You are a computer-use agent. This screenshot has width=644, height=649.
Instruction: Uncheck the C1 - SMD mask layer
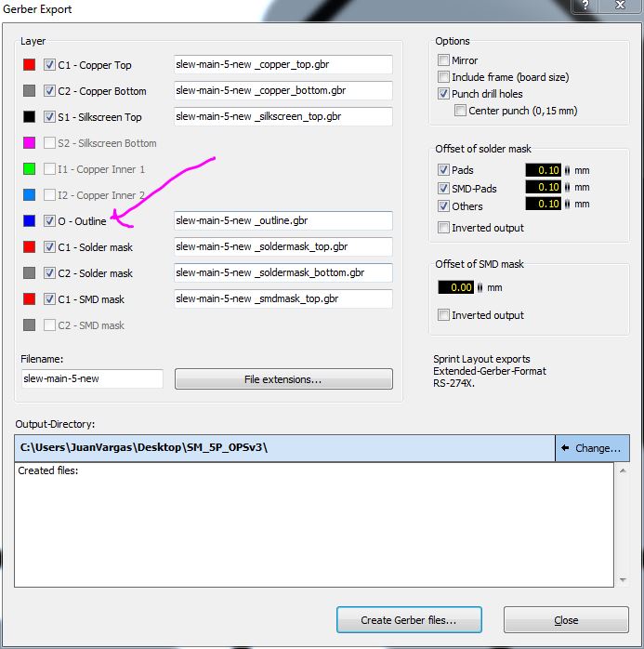[x=49, y=298]
